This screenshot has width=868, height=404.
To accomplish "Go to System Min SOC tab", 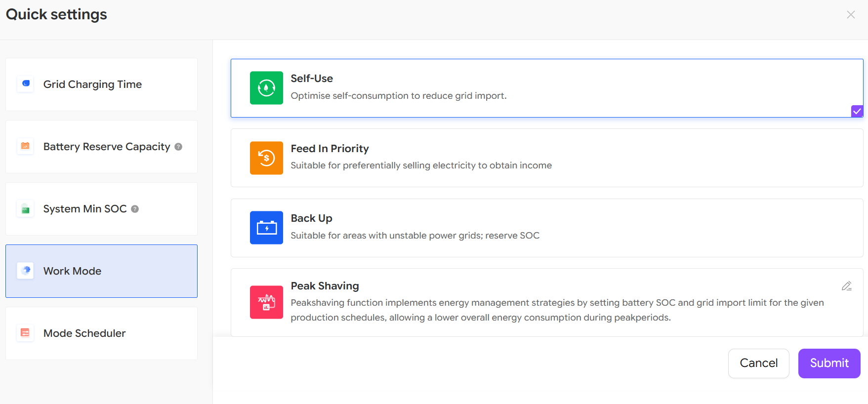I will pos(101,209).
